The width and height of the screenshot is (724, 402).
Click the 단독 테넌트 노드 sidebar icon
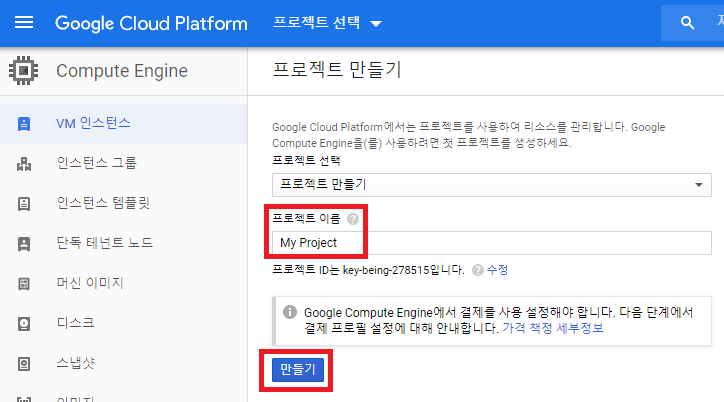[24, 243]
